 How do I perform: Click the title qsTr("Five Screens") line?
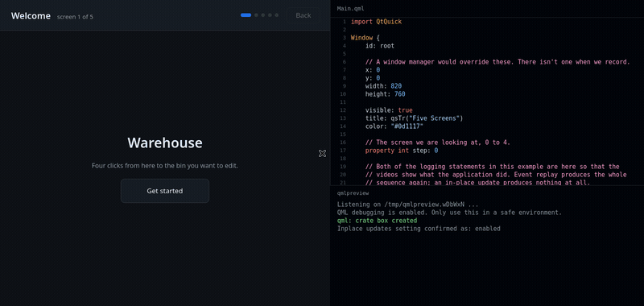pyautogui.click(x=415, y=118)
